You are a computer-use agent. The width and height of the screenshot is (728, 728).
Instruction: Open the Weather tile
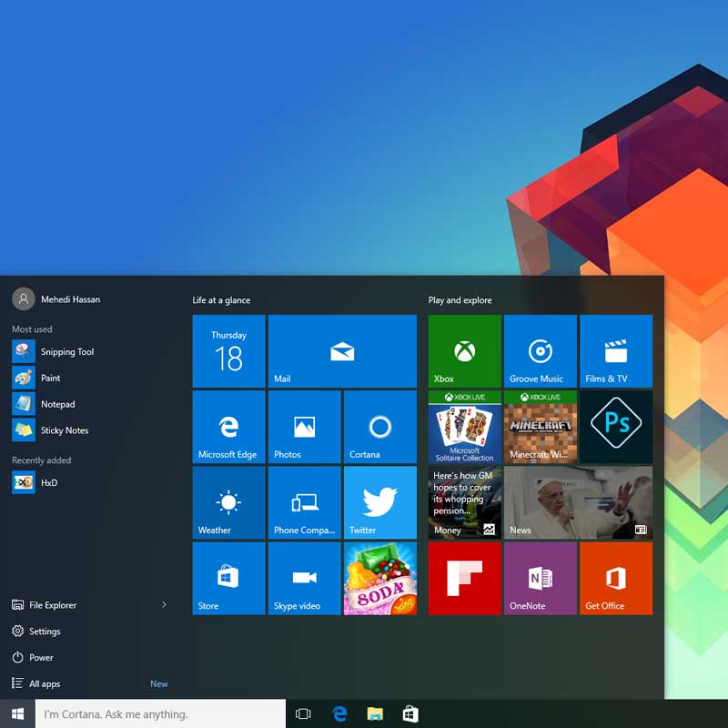click(228, 502)
